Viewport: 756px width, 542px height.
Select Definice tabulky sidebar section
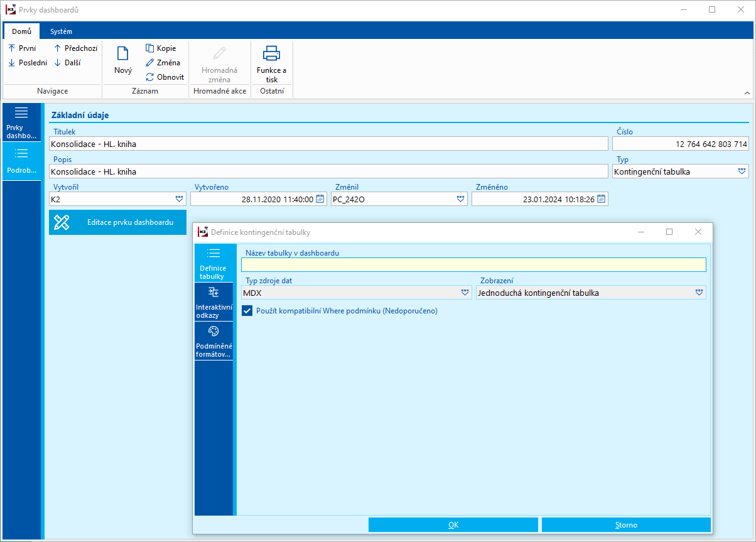pos(213,263)
